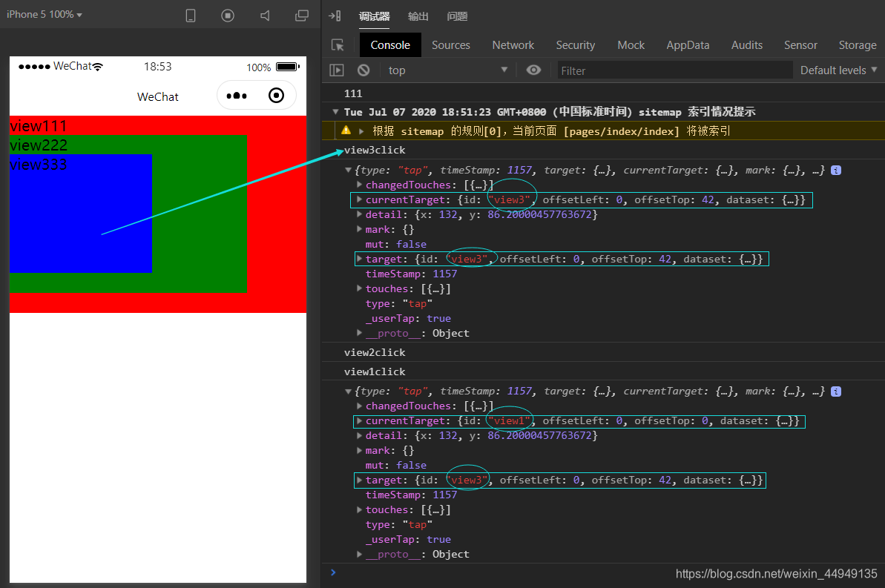Tap the red view111 area in simulator
885x588 pixels.
(277, 214)
